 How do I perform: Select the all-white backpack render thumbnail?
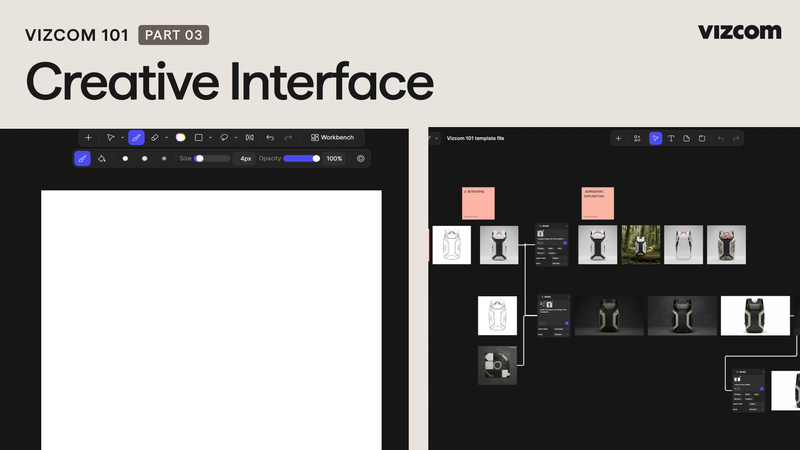683,245
